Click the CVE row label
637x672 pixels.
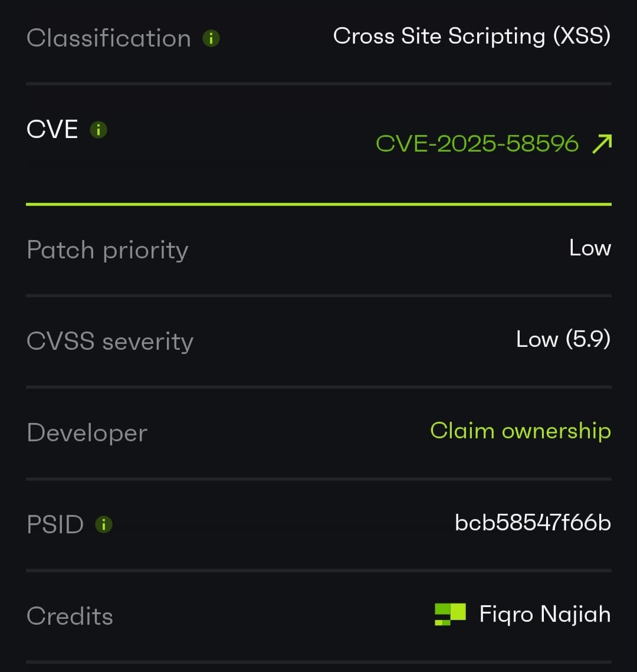tap(52, 130)
